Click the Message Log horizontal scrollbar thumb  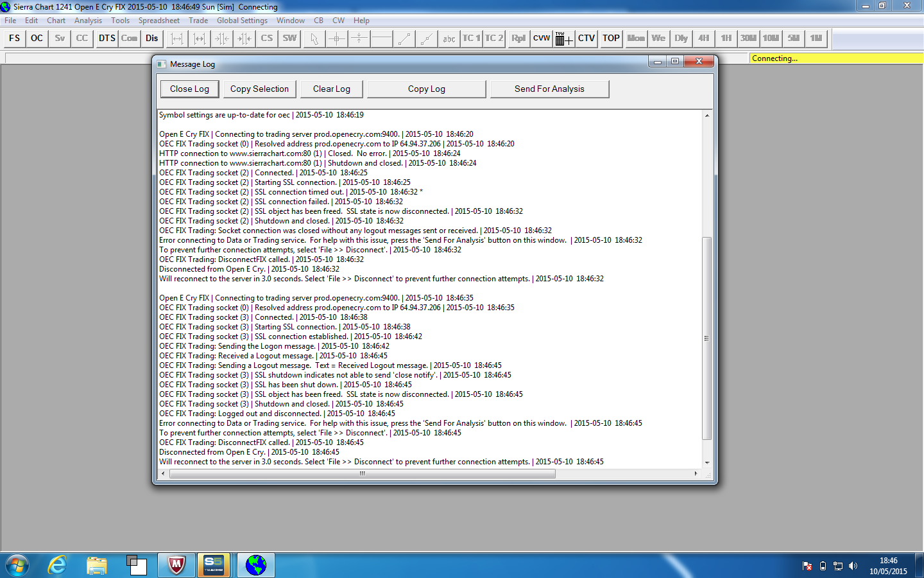[363, 474]
